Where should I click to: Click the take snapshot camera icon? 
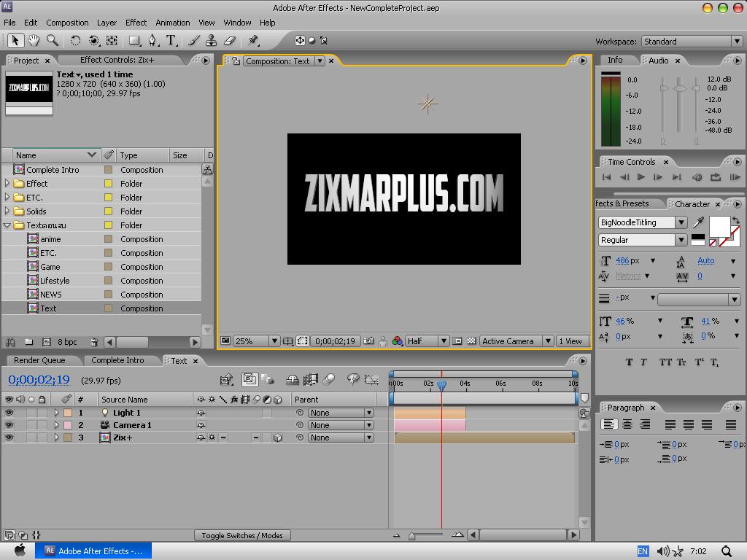[368, 341]
